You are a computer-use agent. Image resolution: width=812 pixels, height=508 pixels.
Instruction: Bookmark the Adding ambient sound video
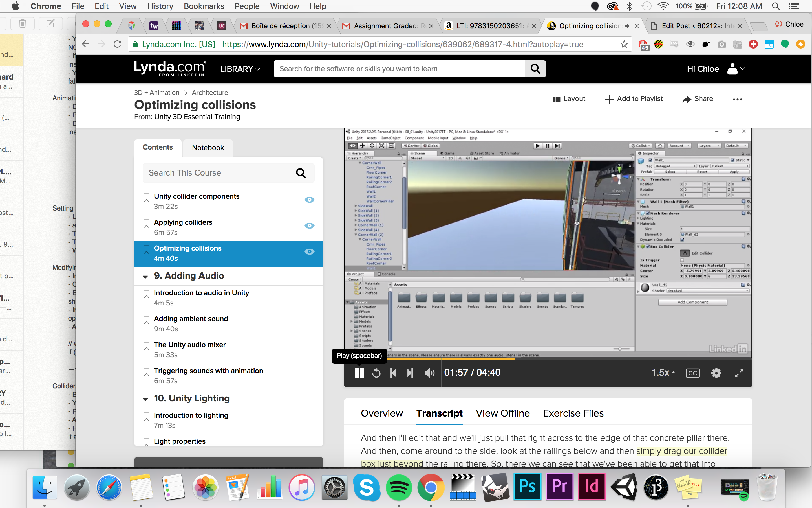(146, 320)
